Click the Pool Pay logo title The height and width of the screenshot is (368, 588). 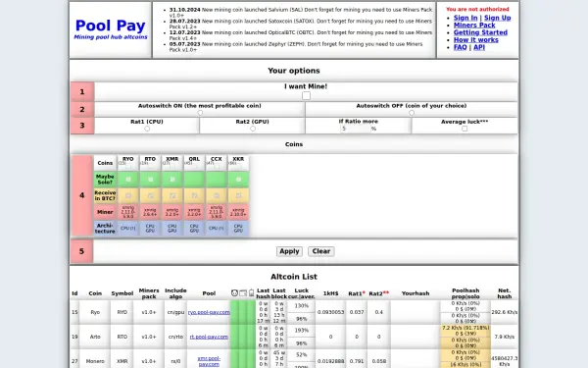coord(110,26)
